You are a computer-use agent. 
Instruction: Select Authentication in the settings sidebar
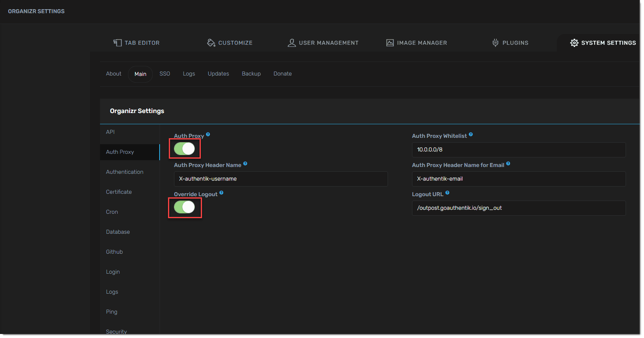[125, 172]
